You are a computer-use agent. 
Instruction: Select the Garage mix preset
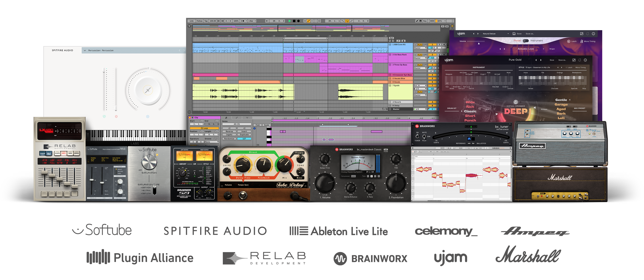pos(561,105)
